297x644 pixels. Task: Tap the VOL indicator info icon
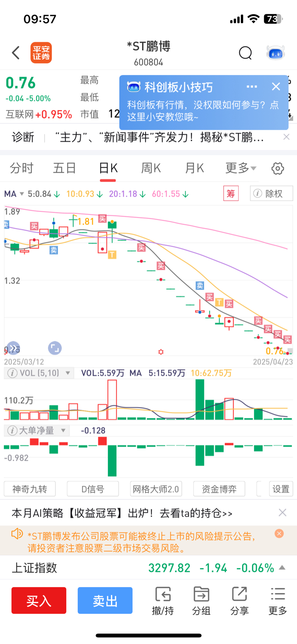[x=12, y=373]
